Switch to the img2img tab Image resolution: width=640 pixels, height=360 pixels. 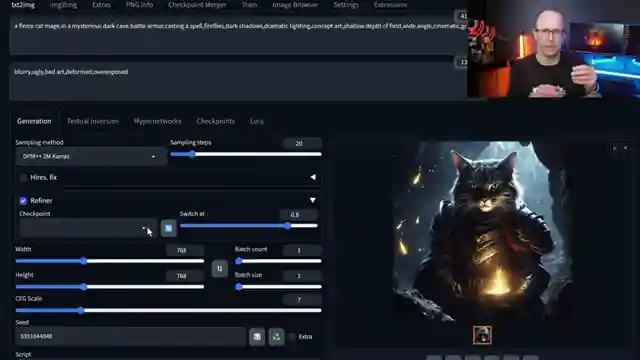click(x=63, y=5)
